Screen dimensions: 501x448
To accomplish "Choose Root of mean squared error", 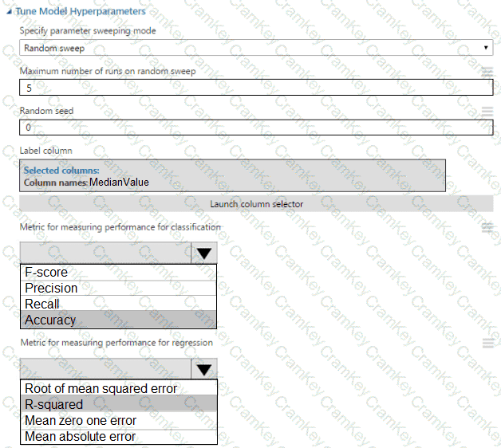I will [119, 388].
